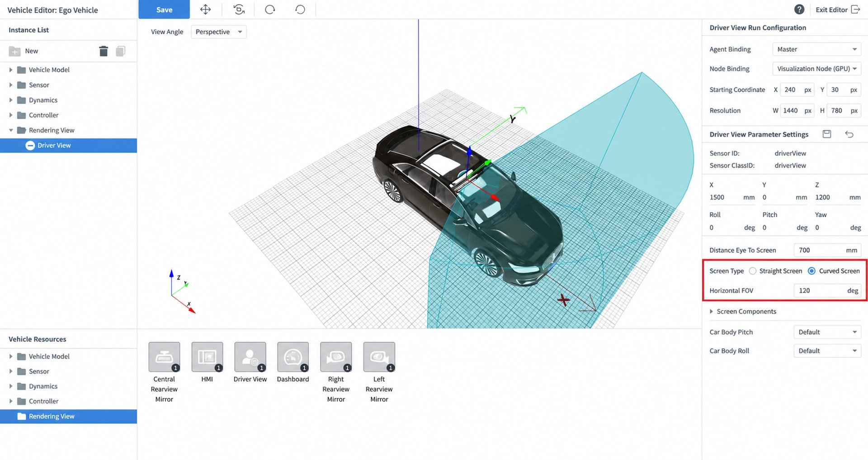Click the Save button
Viewport: 868px width, 460px height.
tap(164, 9)
